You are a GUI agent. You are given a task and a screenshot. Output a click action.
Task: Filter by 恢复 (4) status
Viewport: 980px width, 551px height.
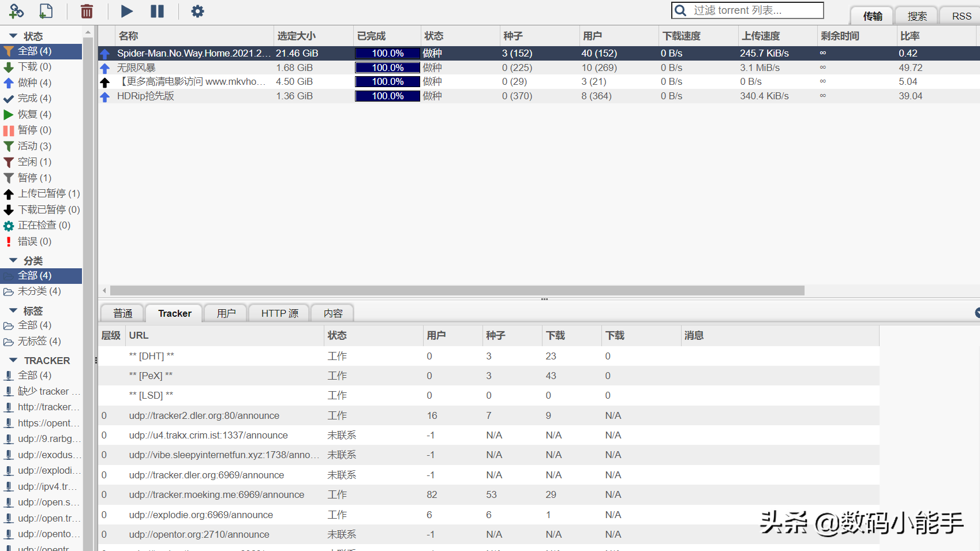(41, 114)
